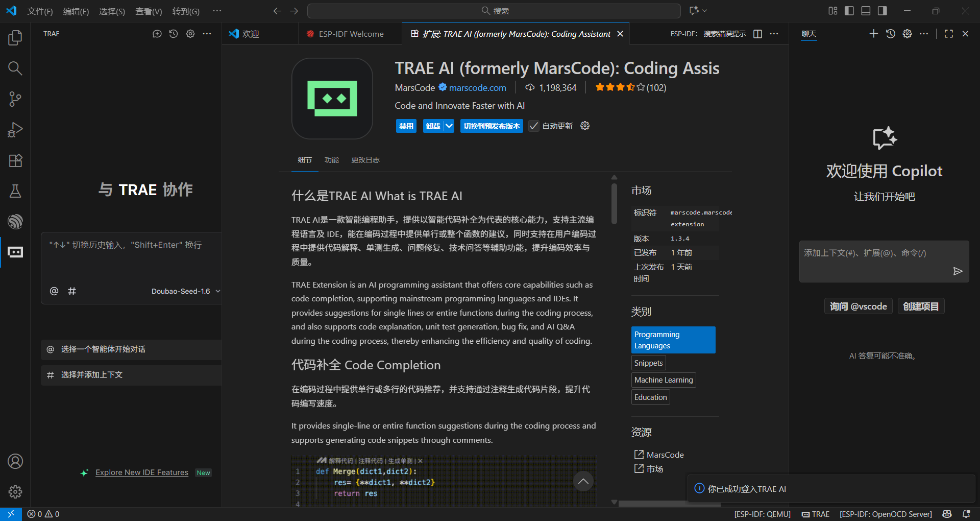This screenshot has width=980, height=521.
Task: Open the 编辑(E) menu
Action: tap(76, 11)
